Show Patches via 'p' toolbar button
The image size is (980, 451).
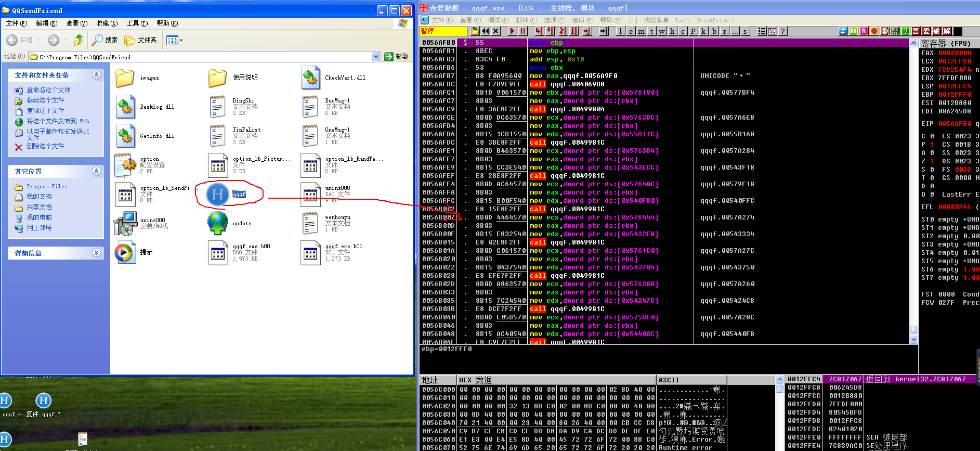pyautogui.click(x=693, y=31)
